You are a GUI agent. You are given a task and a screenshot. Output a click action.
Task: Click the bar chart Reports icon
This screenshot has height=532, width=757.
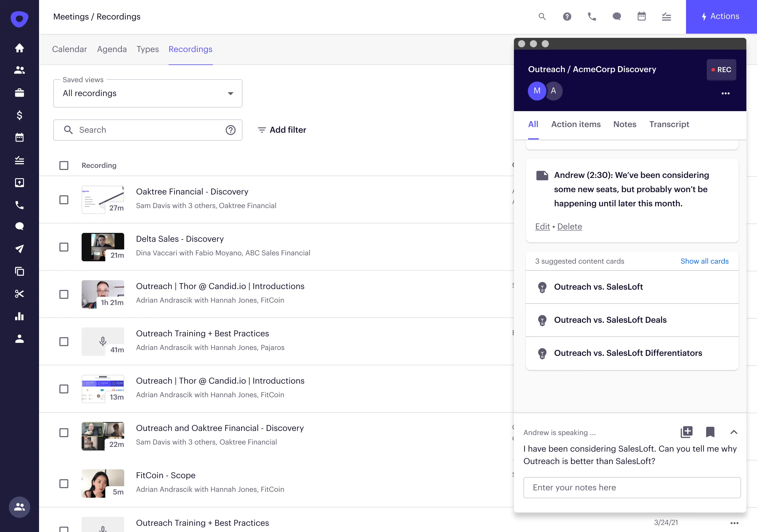pos(20,316)
